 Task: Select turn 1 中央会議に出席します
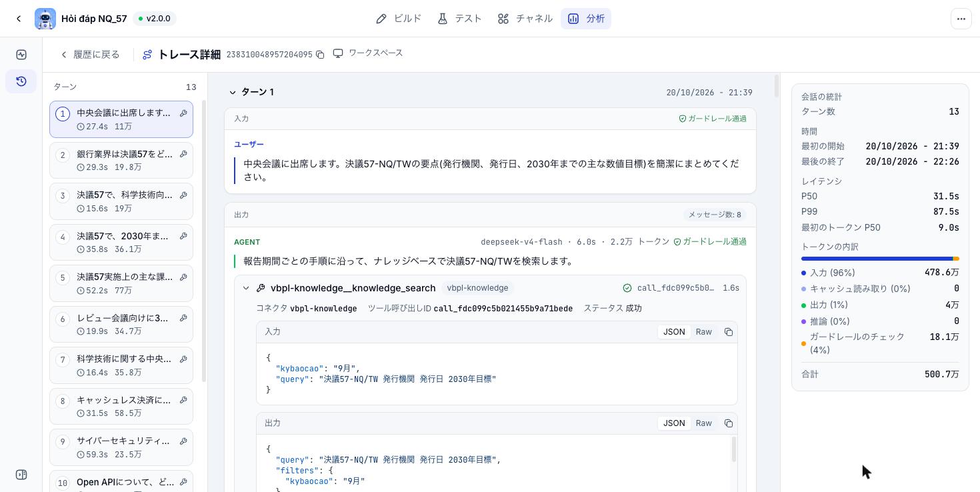coord(121,119)
